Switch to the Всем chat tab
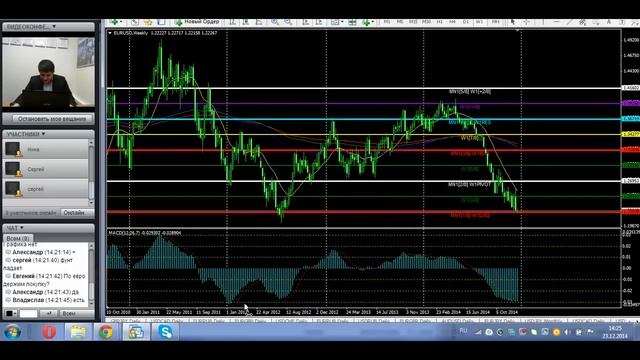The image size is (640, 360). click(18, 238)
